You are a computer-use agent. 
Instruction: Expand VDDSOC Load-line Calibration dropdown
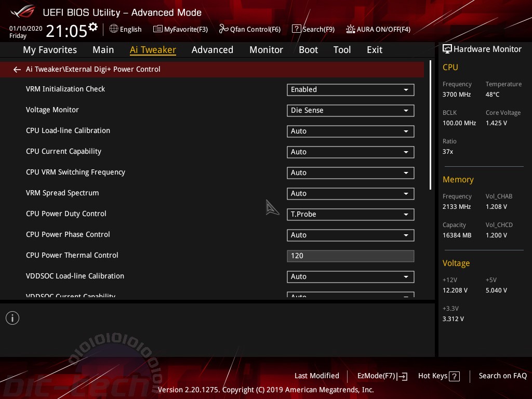tap(351, 276)
